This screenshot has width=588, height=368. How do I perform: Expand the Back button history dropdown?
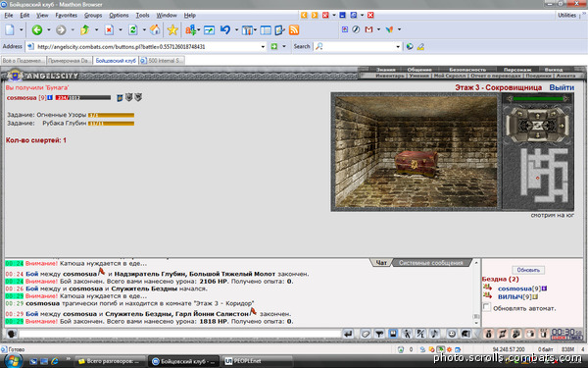click(x=48, y=29)
